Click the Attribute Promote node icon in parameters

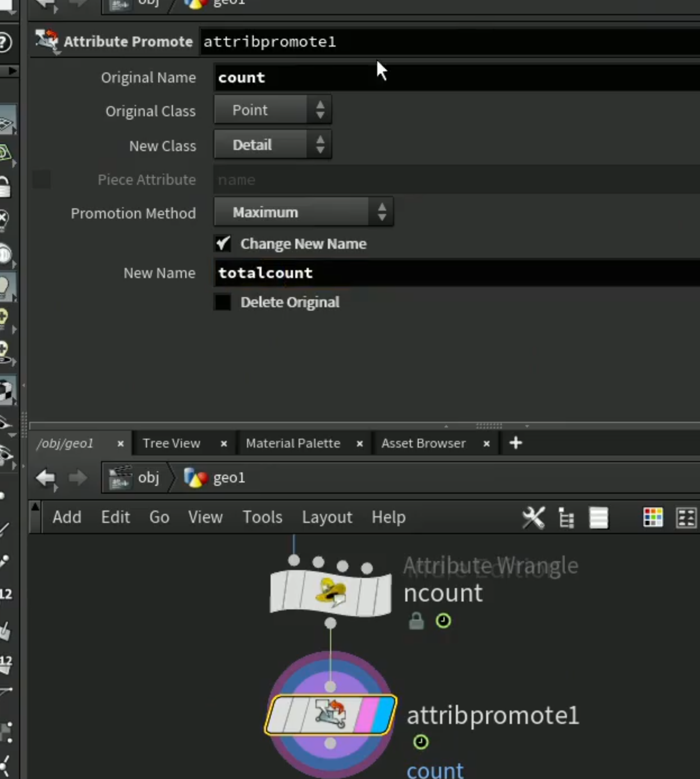click(x=47, y=41)
